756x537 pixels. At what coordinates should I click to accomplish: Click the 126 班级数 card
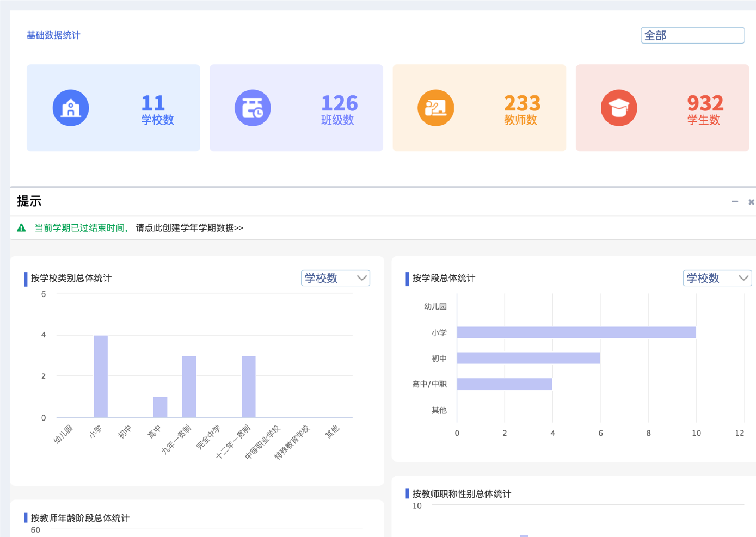click(x=296, y=108)
